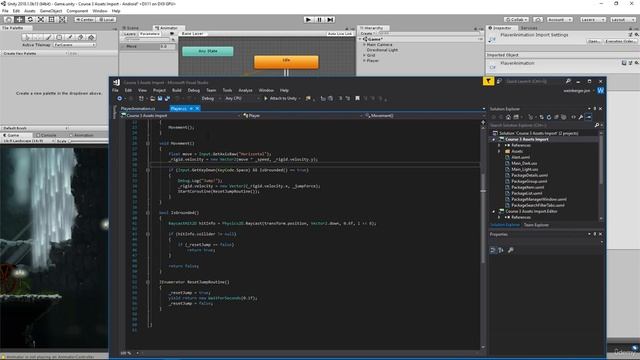Expand the Player object in Hierarchy

(364, 60)
